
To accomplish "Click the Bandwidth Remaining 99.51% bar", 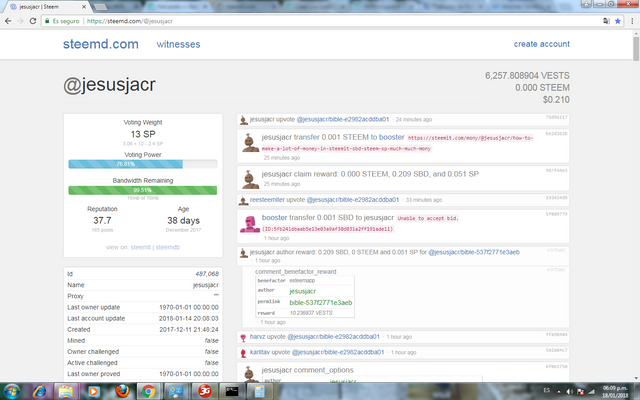I will coord(142,190).
